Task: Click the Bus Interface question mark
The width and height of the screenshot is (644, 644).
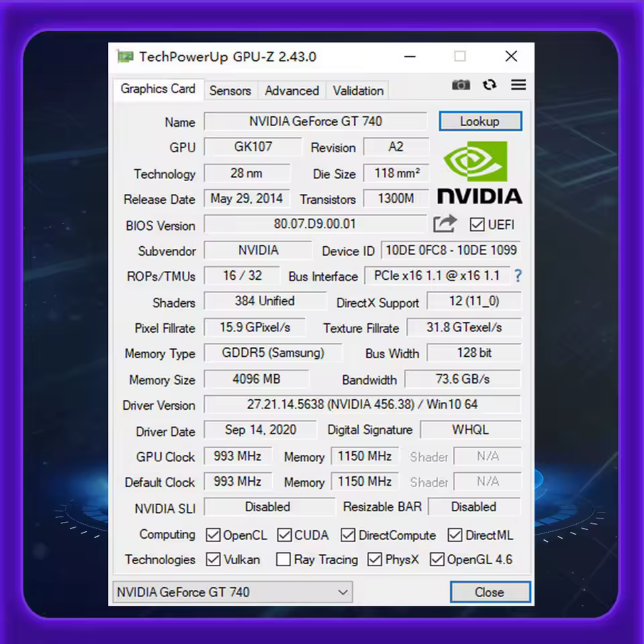Action: (518, 276)
